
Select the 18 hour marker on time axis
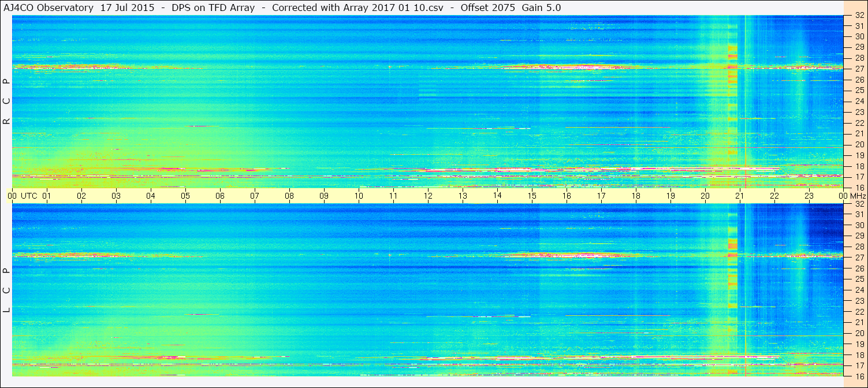(636, 196)
